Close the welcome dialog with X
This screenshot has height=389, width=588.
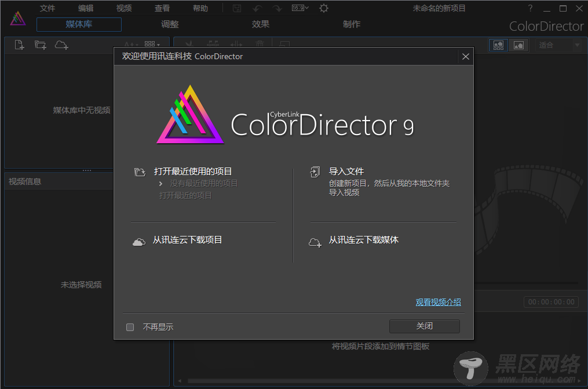click(465, 56)
